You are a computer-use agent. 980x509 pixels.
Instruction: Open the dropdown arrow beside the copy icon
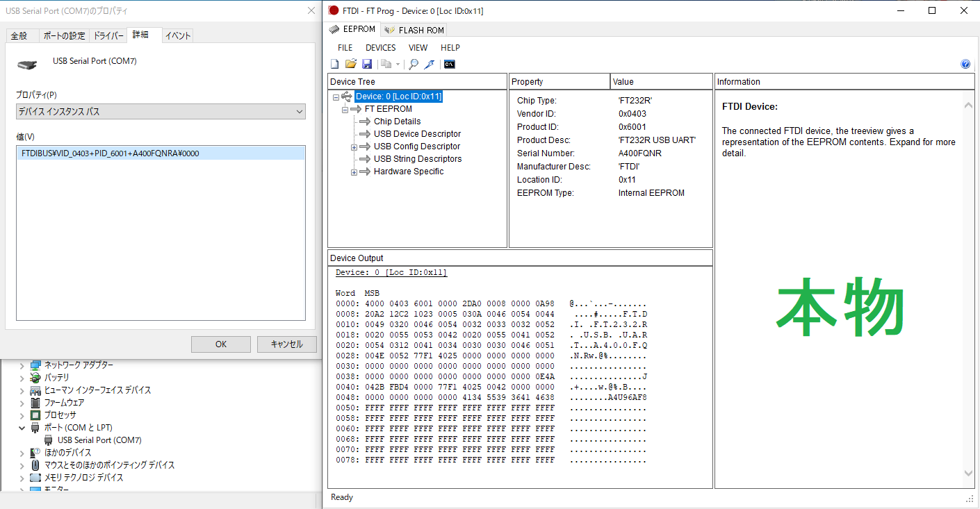[398, 65]
